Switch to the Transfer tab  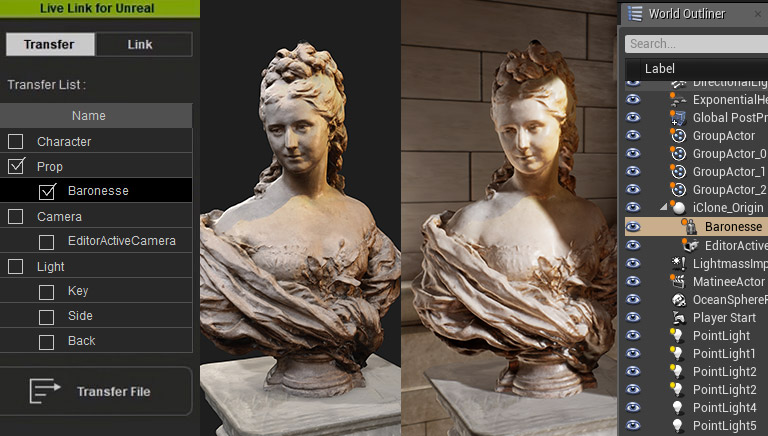(50, 45)
